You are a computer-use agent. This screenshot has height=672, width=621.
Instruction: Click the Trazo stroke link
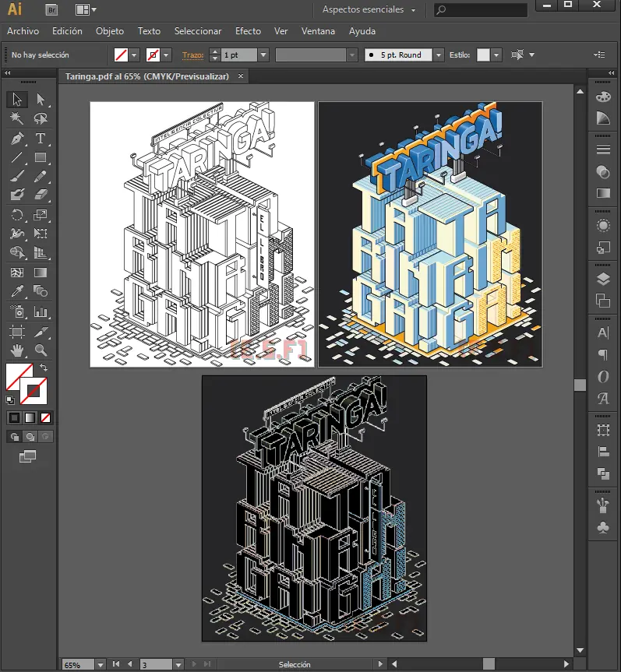point(192,55)
